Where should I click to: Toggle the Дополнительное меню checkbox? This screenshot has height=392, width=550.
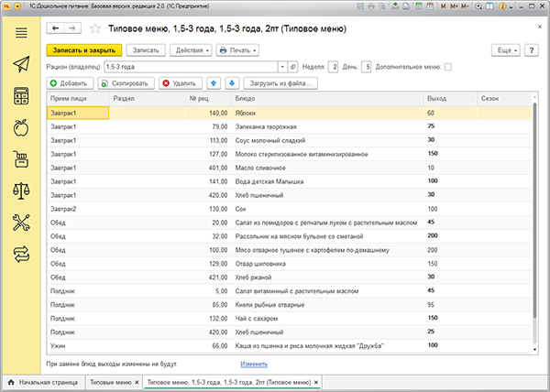pos(448,67)
